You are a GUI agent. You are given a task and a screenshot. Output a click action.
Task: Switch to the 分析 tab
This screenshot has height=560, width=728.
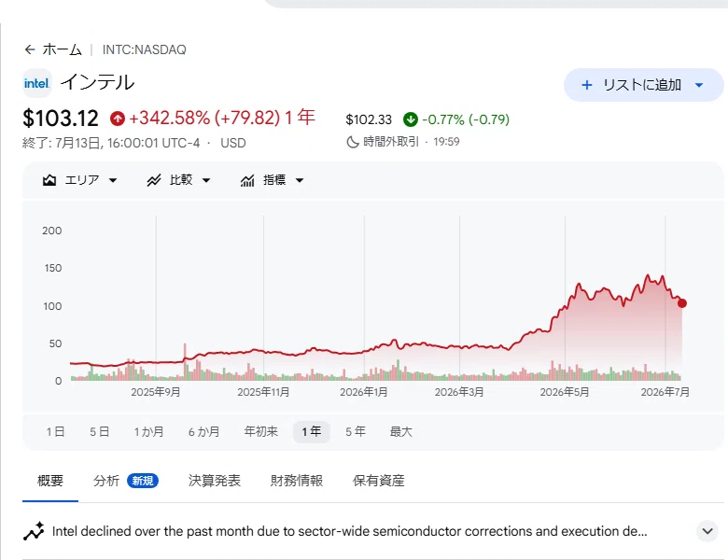(106, 481)
